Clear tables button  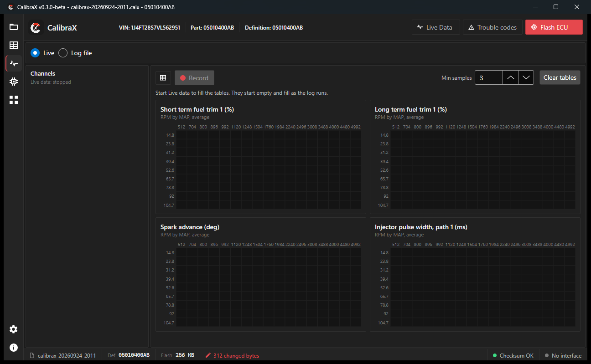click(560, 77)
